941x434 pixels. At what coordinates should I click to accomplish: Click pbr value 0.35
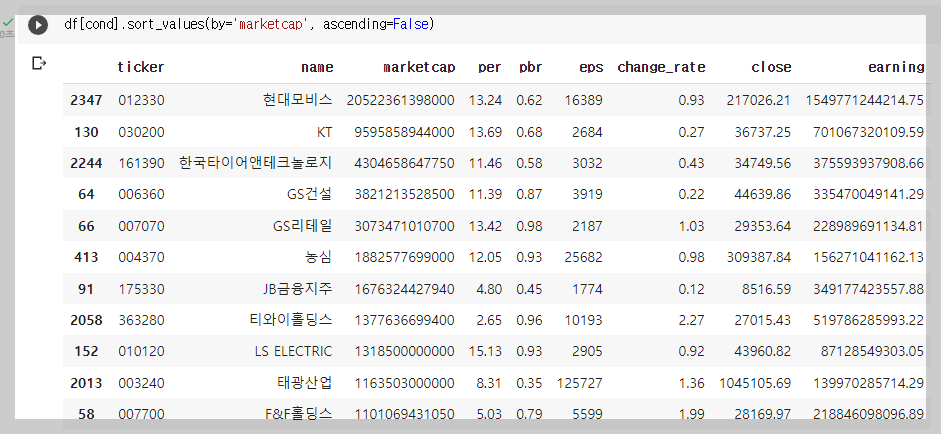[x=529, y=383]
